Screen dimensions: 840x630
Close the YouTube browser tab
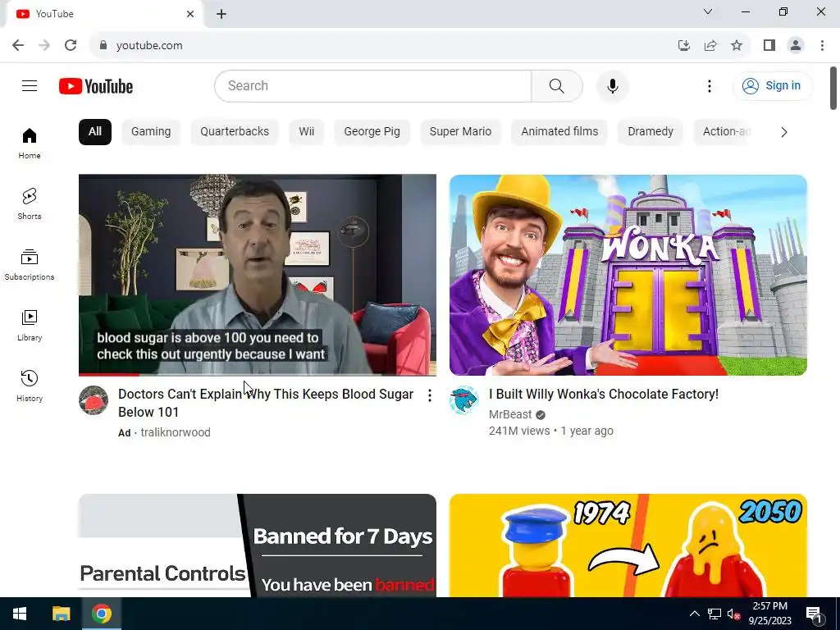tap(190, 14)
